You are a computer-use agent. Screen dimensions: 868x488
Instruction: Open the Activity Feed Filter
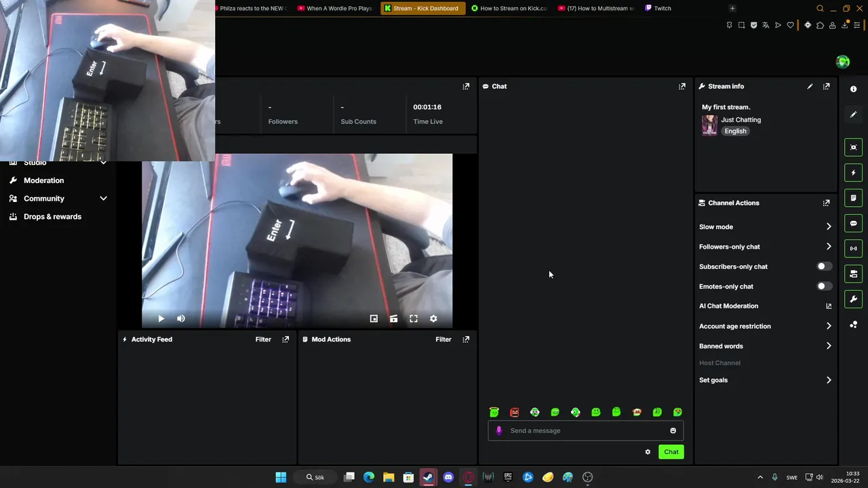click(263, 339)
